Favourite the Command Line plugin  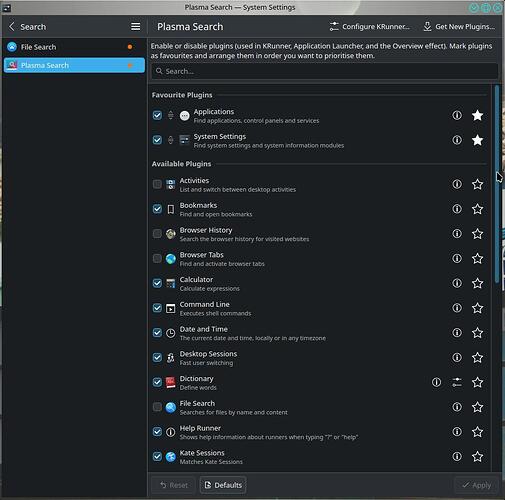click(477, 308)
